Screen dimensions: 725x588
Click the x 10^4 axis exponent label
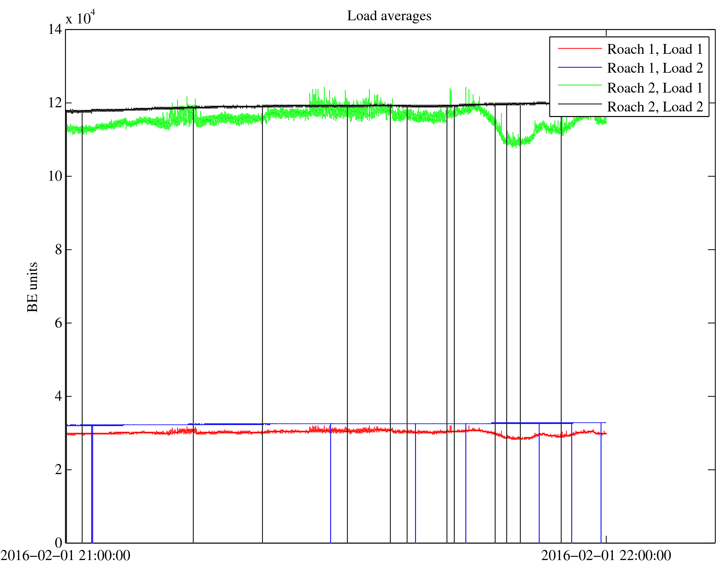pyautogui.click(x=80, y=17)
